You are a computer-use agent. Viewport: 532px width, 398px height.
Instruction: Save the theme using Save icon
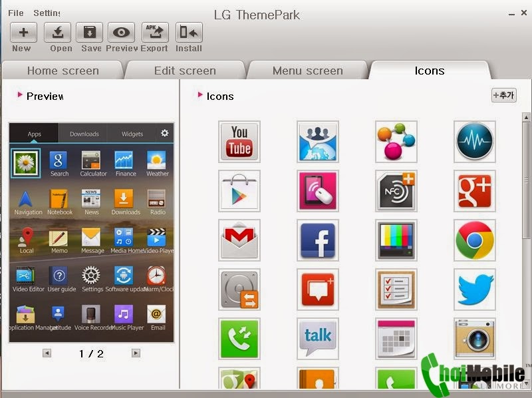tap(89, 33)
